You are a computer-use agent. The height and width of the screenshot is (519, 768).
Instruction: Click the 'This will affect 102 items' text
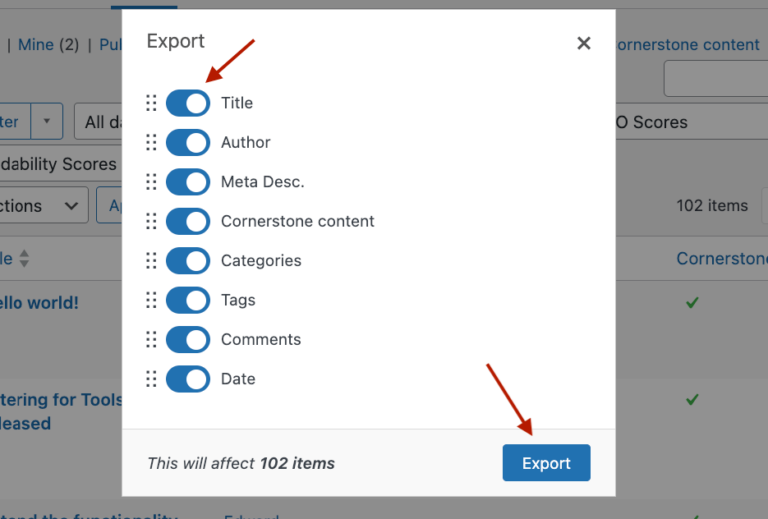click(x=241, y=463)
